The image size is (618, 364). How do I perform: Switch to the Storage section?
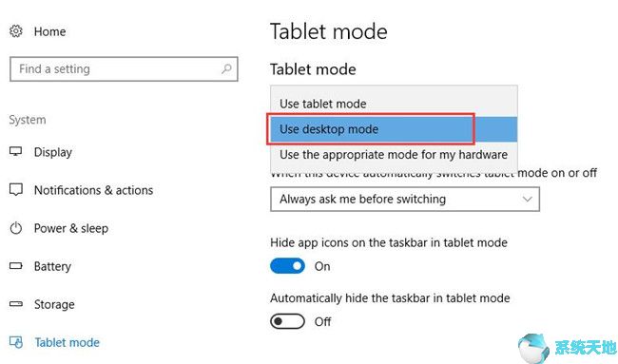coord(54,304)
